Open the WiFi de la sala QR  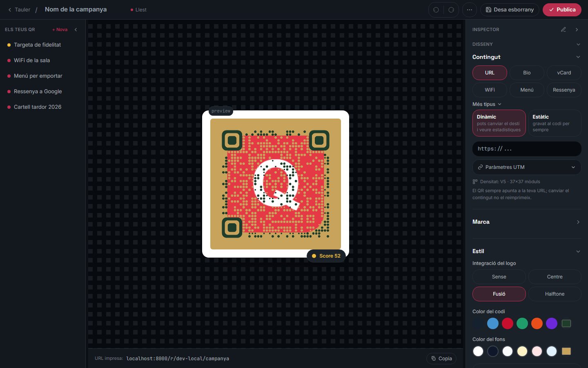42,61
